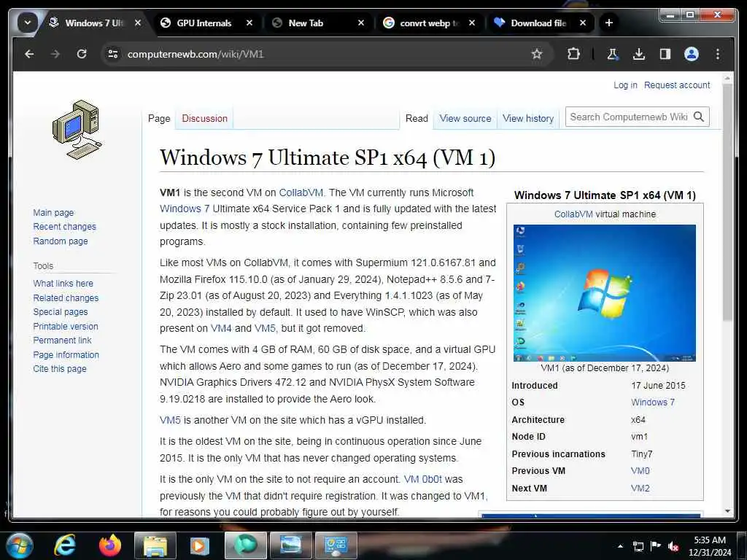
Task: Go to Main page in sidebar
Action: pyautogui.click(x=53, y=212)
